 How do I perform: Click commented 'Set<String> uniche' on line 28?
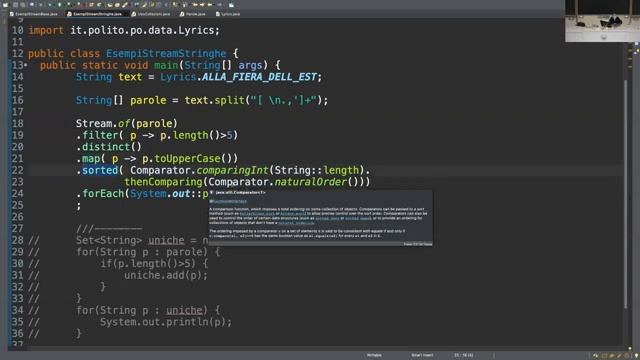pyautogui.click(x=130, y=240)
